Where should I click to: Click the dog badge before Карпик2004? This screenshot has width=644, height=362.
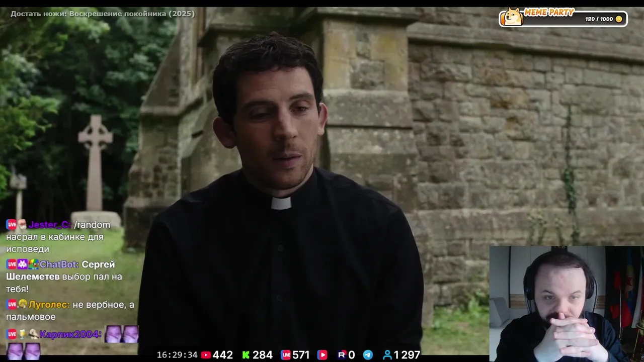click(33, 334)
